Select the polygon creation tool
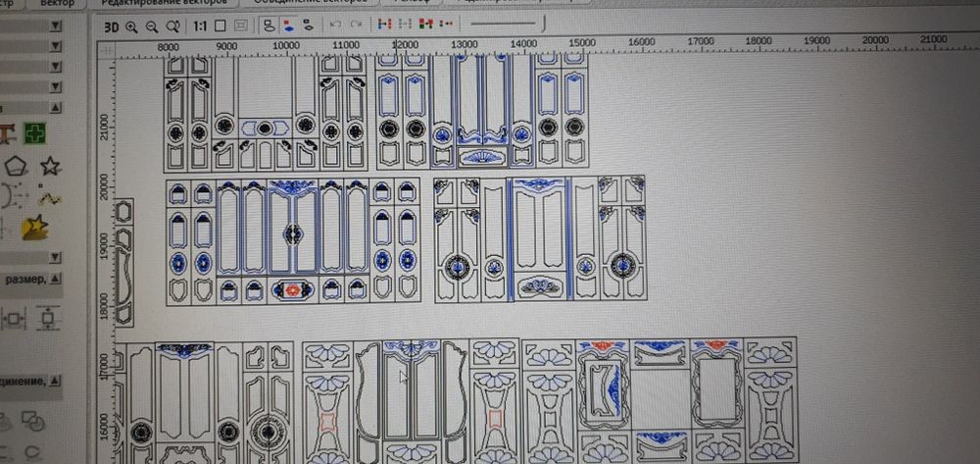 coord(16,167)
